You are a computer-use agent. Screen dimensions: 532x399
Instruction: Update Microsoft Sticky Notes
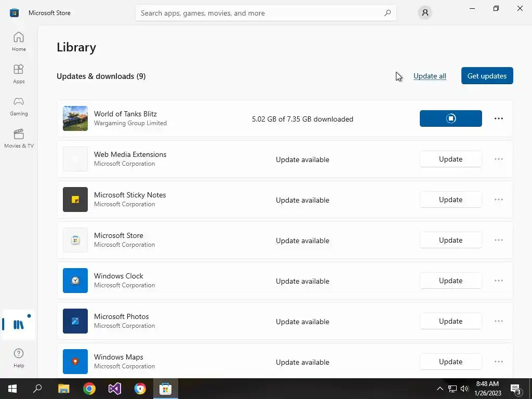click(x=450, y=199)
